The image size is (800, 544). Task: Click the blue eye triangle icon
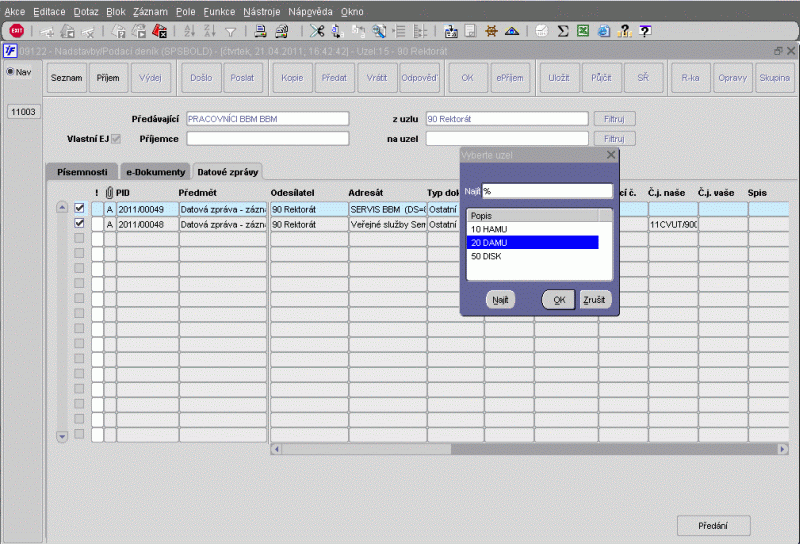[512, 32]
